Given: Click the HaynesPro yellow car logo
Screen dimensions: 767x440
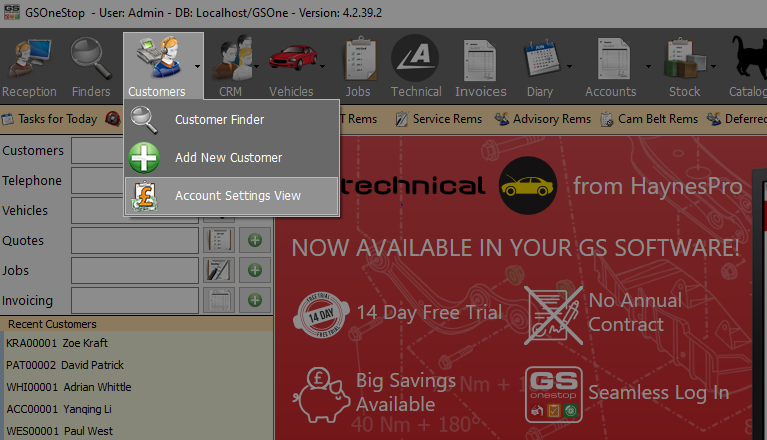Looking at the screenshot, I should click(x=528, y=185).
